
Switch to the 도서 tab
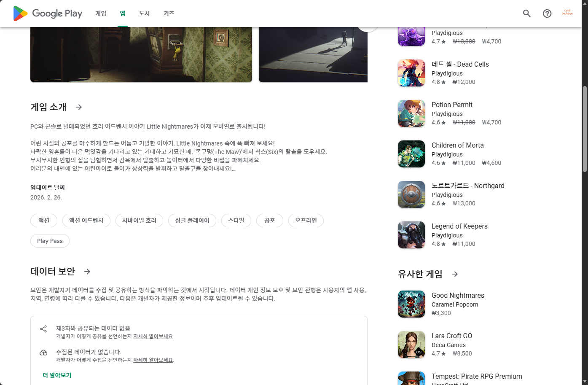point(144,13)
